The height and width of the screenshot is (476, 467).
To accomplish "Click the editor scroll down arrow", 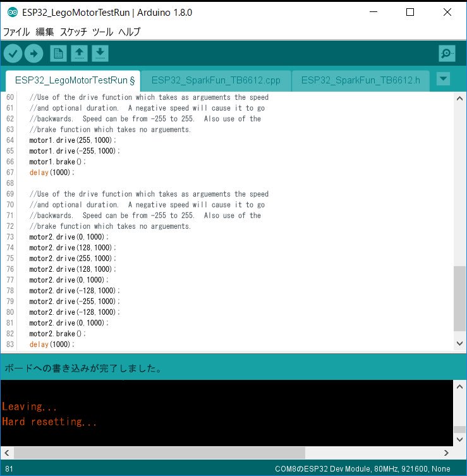I will pyautogui.click(x=459, y=343).
